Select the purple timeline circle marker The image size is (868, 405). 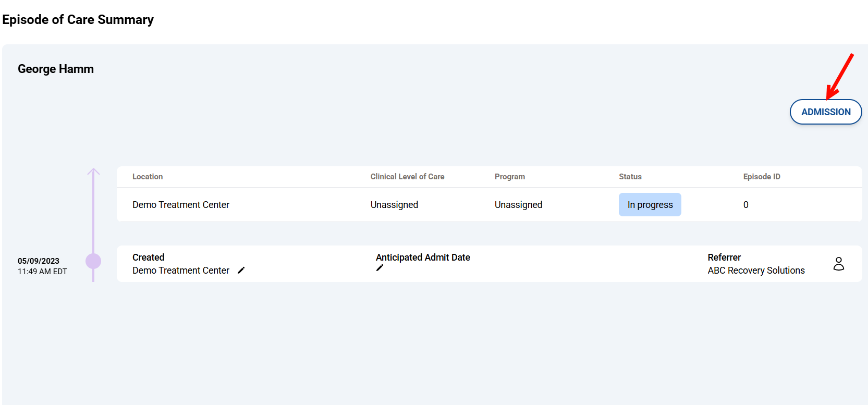pyautogui.click(x=93, y=261)
